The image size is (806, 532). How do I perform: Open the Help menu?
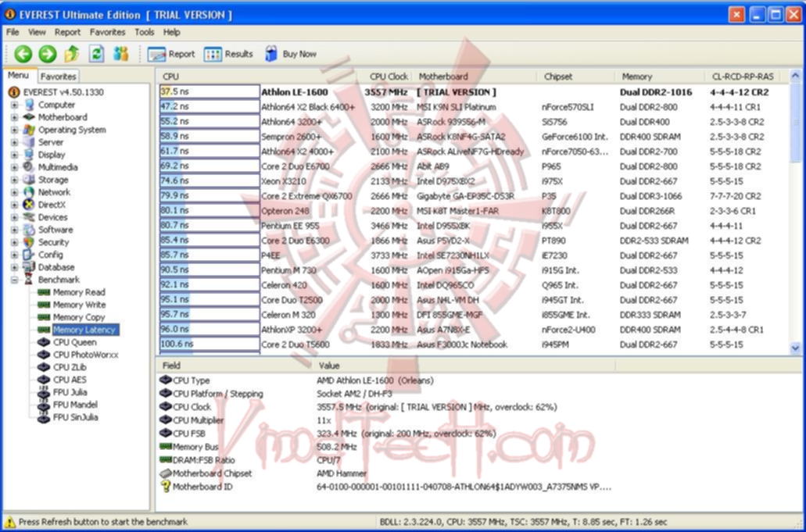click(x=172, y=32)
